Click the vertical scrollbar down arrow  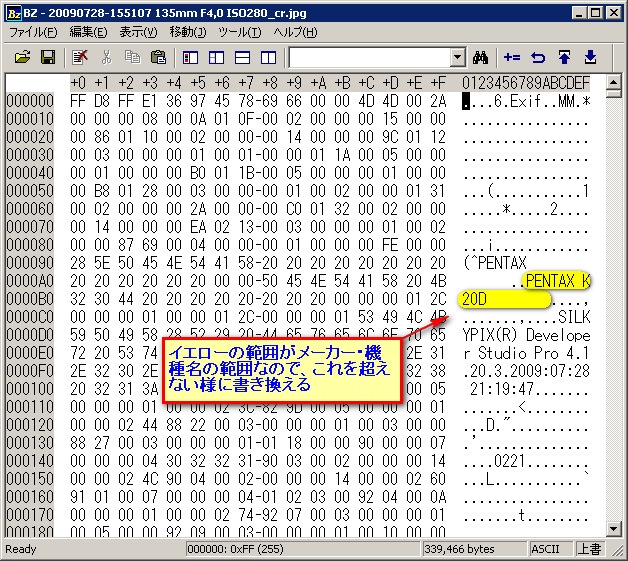pyautogui.click(x=614, y=529)
